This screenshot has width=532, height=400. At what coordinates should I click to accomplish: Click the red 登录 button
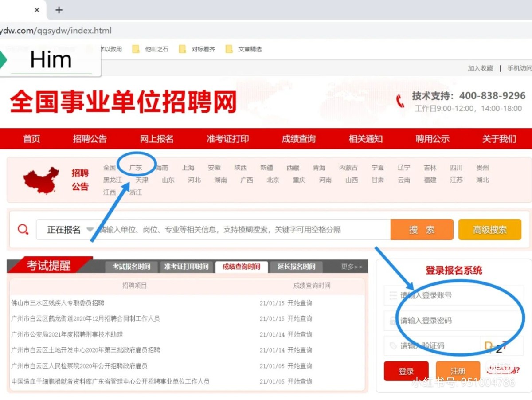(x=406, y=371)
